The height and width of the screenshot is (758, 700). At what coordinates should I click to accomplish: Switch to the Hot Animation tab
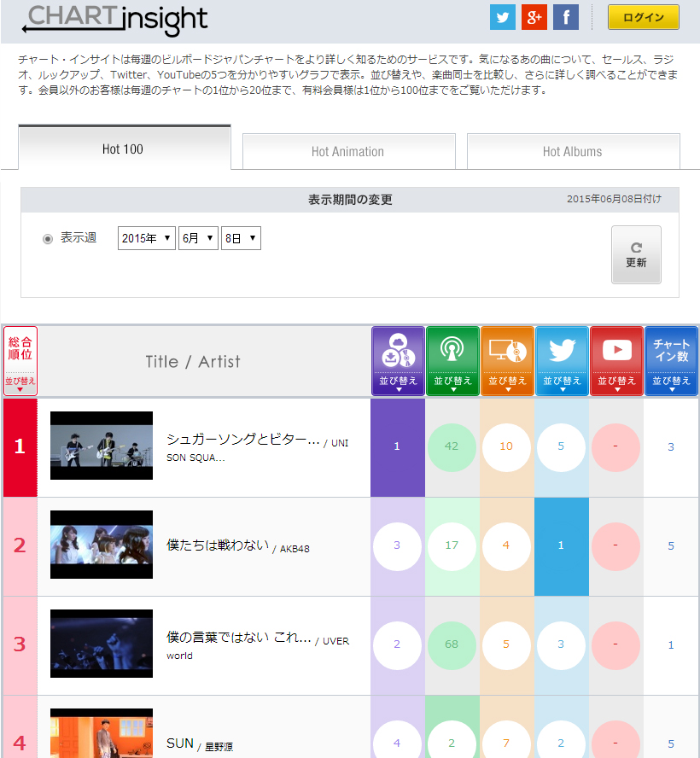tap(348, 151)
